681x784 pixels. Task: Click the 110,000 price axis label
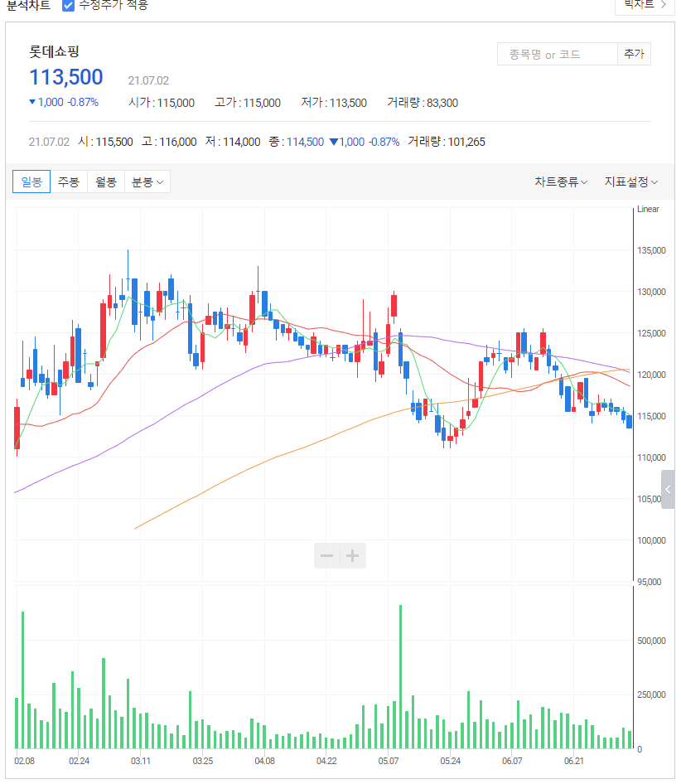coord(651,457)
